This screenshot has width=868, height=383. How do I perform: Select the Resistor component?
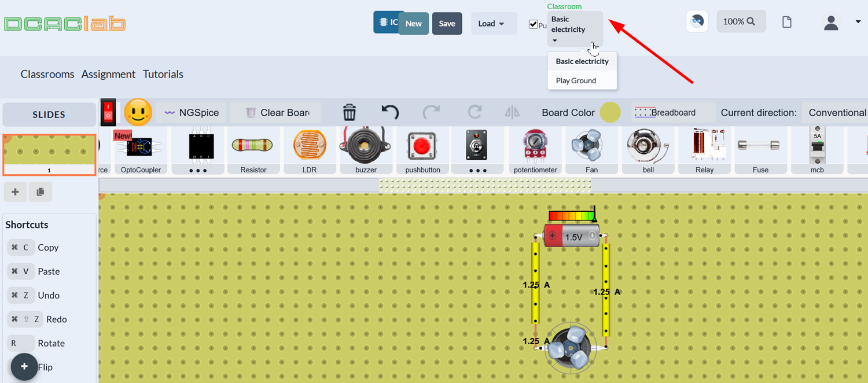(x=253, y=152)
